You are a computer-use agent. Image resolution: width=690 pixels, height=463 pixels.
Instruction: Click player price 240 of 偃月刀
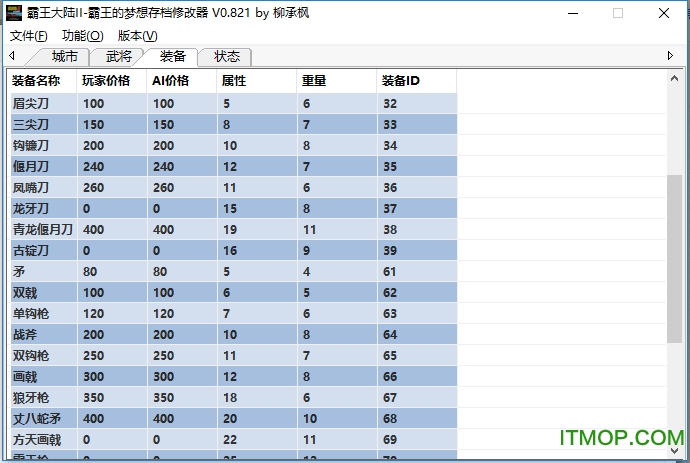click(x=93, y=167)
